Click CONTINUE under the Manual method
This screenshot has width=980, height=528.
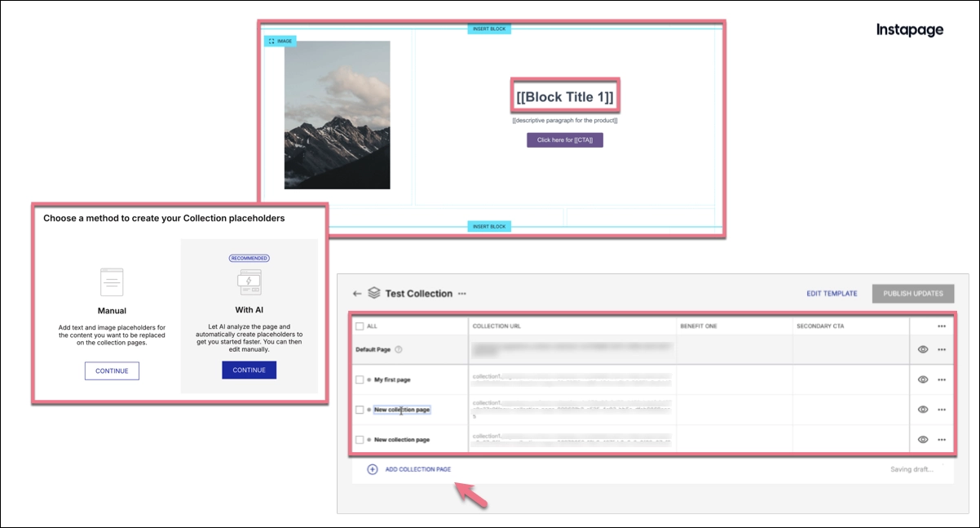pyautogui.click(x=111, y=370)
